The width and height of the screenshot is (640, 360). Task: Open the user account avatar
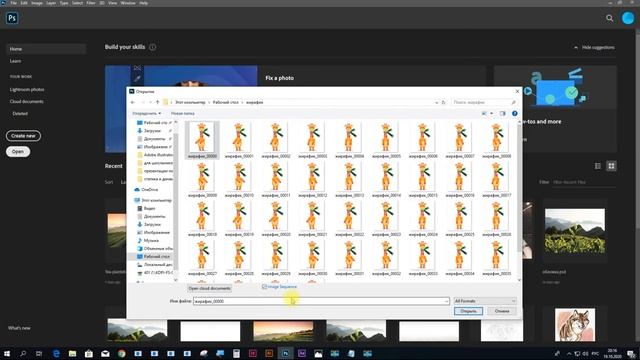pos(627,18)
